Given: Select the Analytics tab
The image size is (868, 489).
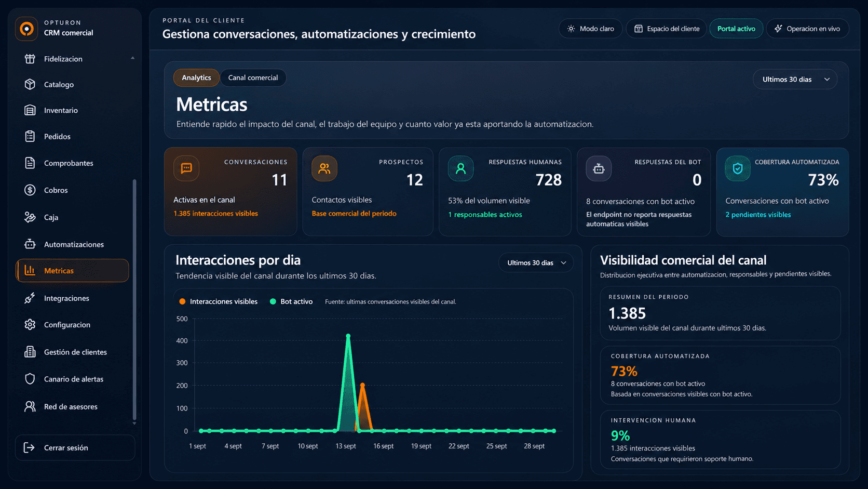Looking at the screenshot, I should tap(196, 77).
